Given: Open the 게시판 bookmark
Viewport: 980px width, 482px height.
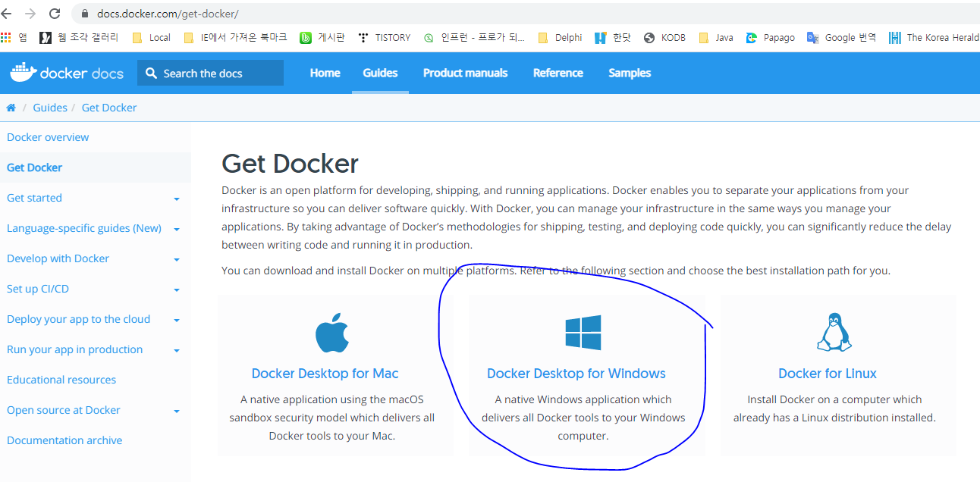Looking at the screenshot, I should click(x=322, y=37).
